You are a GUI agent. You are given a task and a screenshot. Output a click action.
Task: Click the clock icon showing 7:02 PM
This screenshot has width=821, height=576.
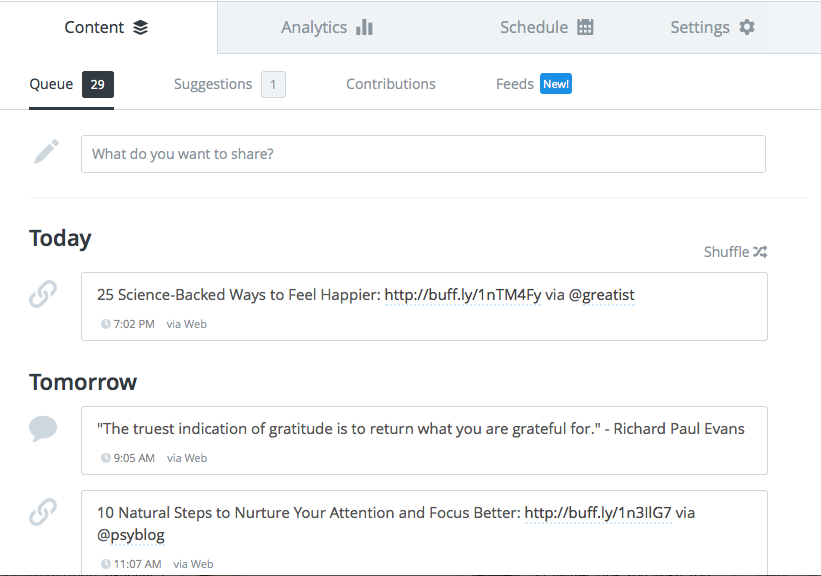(104, 324)
